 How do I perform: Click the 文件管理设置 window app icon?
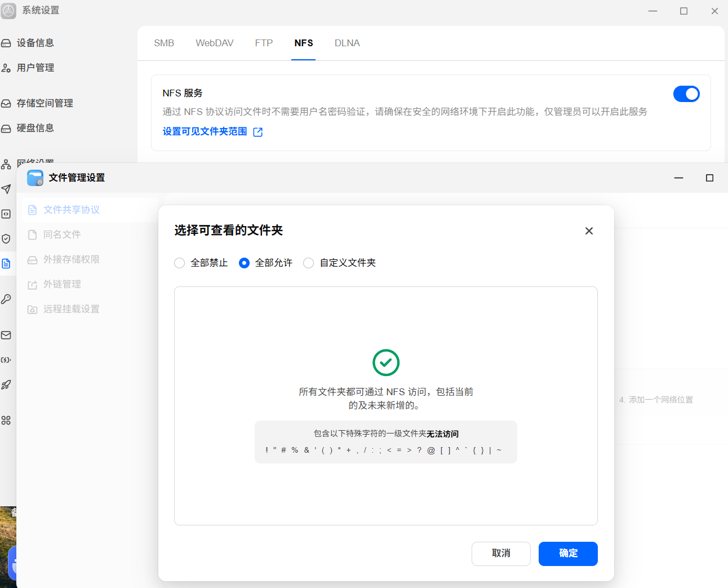point(35,178)
